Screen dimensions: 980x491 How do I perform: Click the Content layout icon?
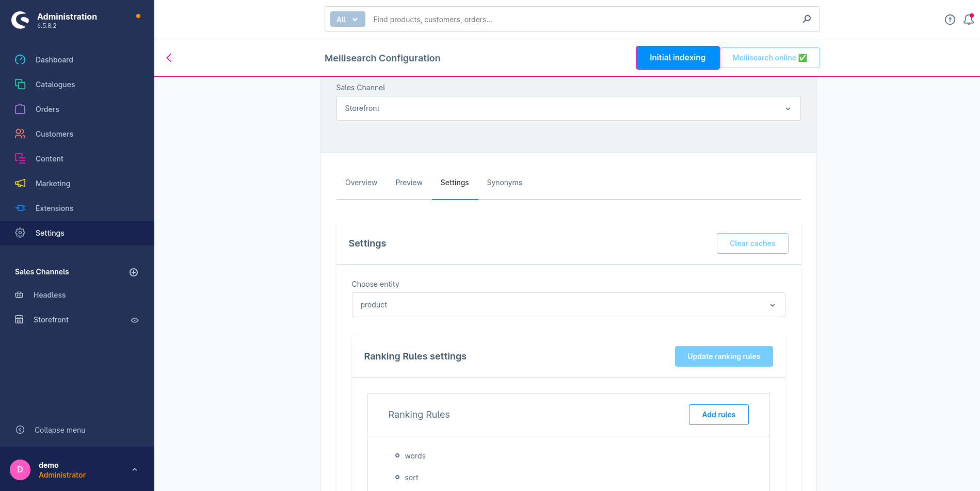pyautogui.click(x=20, y=159)
